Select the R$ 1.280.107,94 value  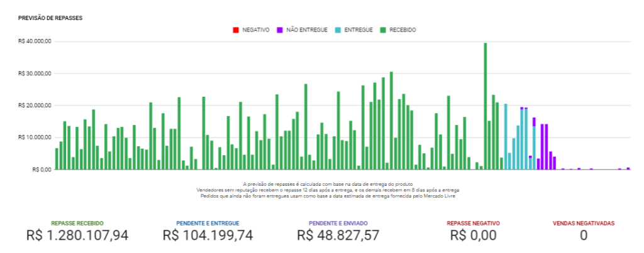(x=77, y=235)
